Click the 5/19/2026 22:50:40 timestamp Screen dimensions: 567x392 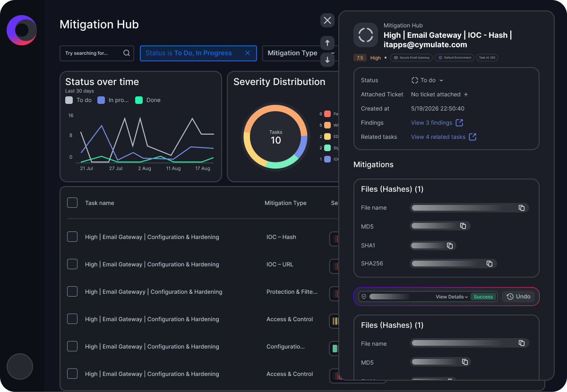(x=438, y=109)
